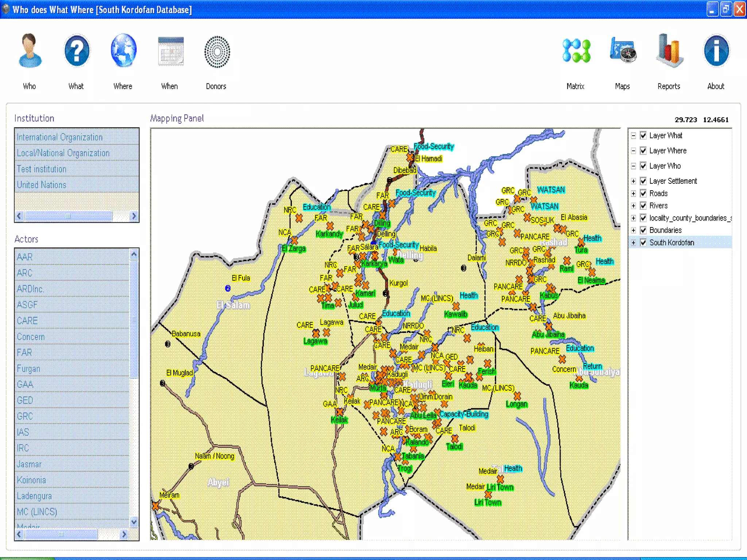Select International Organization institution entry
The width and height of the screenshot is (747, 560).
point(60,137)
